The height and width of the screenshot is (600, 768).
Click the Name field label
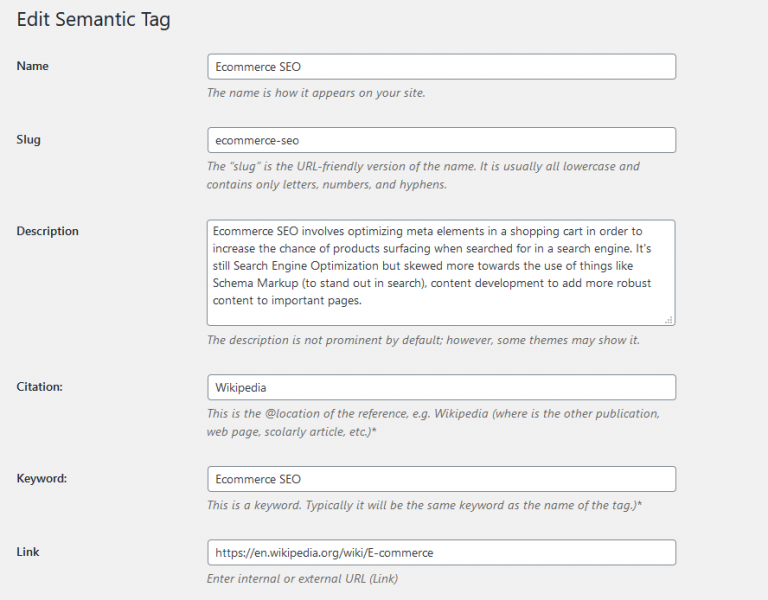click(33, 66)
